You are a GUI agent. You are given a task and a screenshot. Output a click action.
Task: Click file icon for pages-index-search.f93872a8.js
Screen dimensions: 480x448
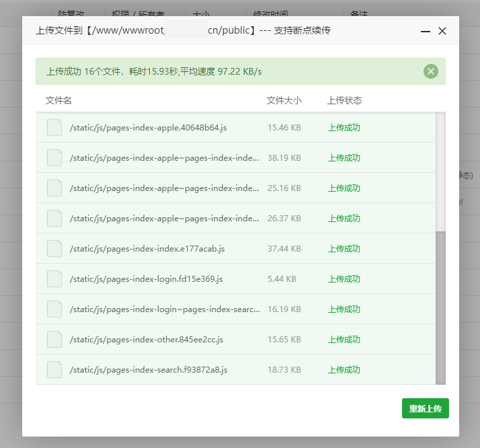click(x=54, y=370)
